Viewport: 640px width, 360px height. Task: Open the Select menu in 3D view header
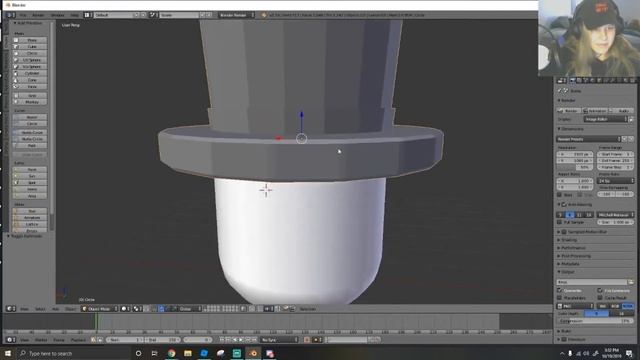tap(40, 309)
